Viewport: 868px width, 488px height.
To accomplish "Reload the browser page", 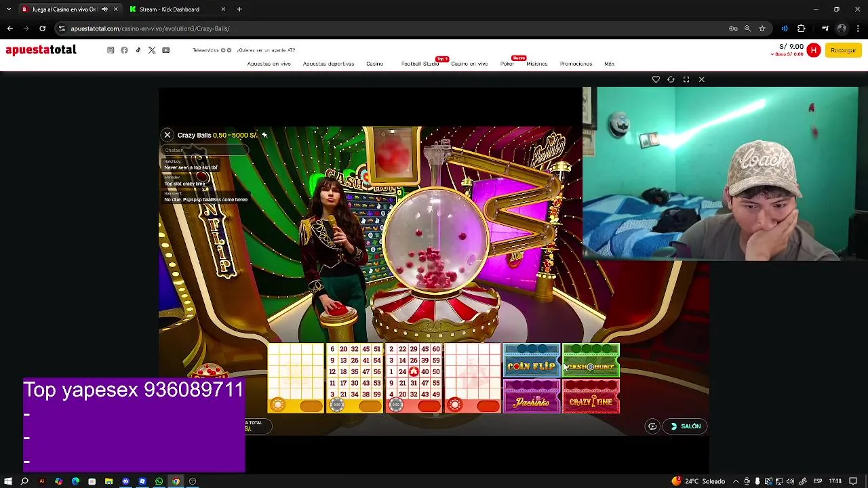I will click(42, 28).
